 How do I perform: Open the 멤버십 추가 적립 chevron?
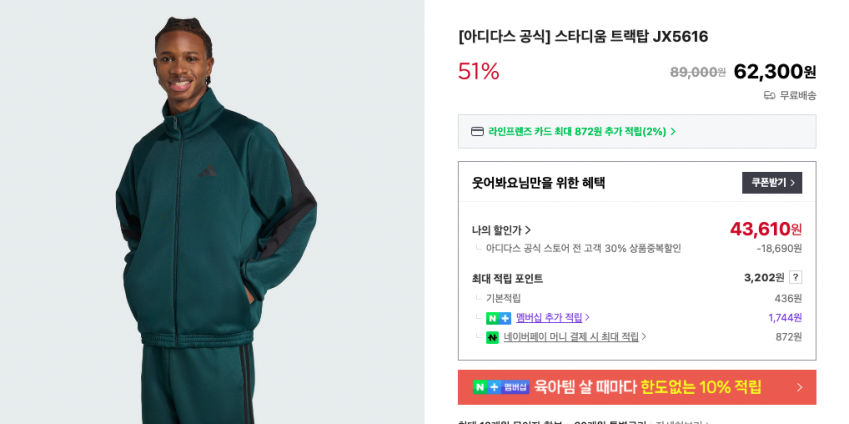587,317
